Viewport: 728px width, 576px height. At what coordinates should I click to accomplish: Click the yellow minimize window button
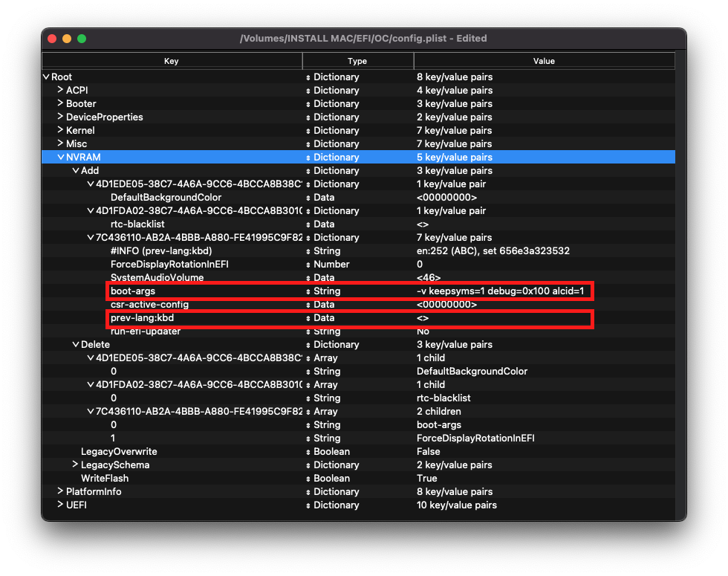pos(67,39)
